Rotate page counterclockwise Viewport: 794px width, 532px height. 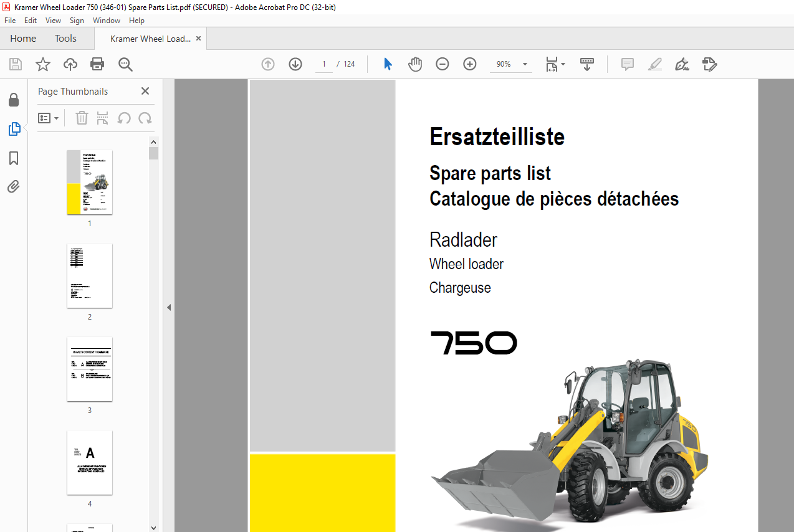click(x=124, y=118)
